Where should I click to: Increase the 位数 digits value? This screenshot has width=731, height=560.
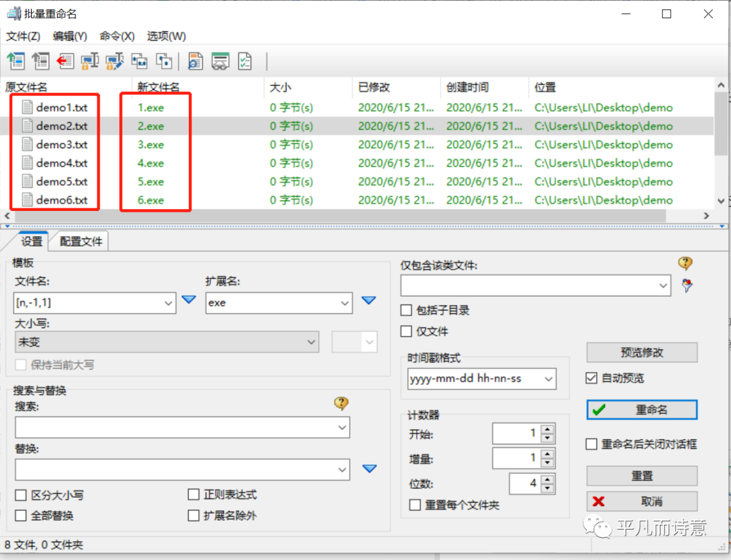pos(548,479)
